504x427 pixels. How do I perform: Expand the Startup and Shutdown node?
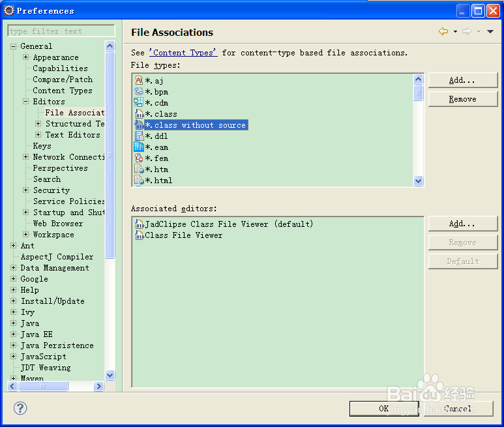coord(25,213)
